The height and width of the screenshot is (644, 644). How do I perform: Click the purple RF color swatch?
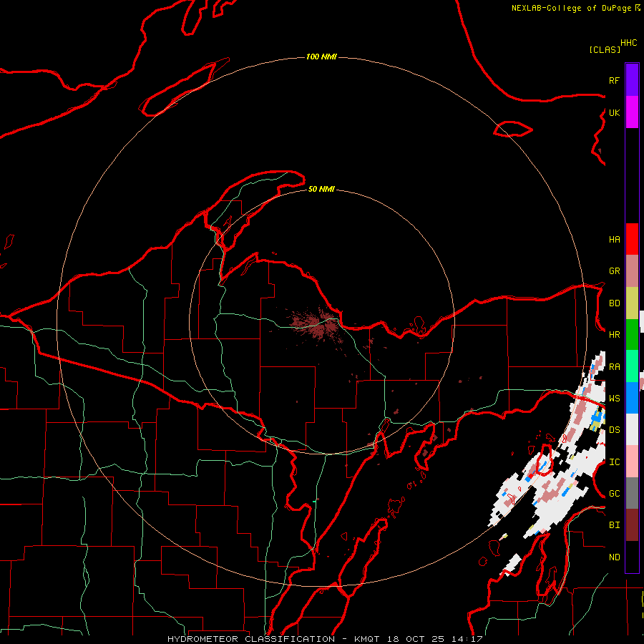pos(632,80)
